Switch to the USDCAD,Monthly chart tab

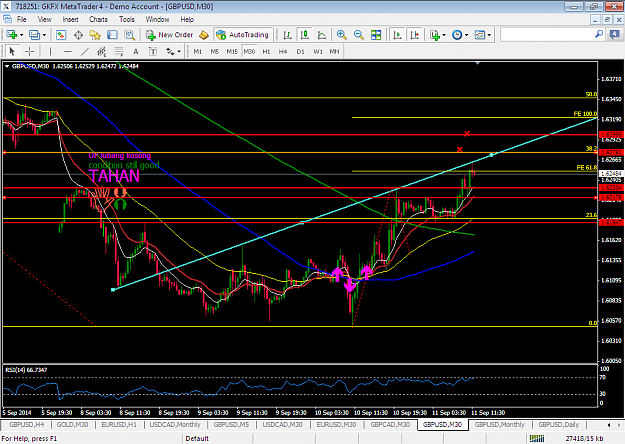(175, 425)
